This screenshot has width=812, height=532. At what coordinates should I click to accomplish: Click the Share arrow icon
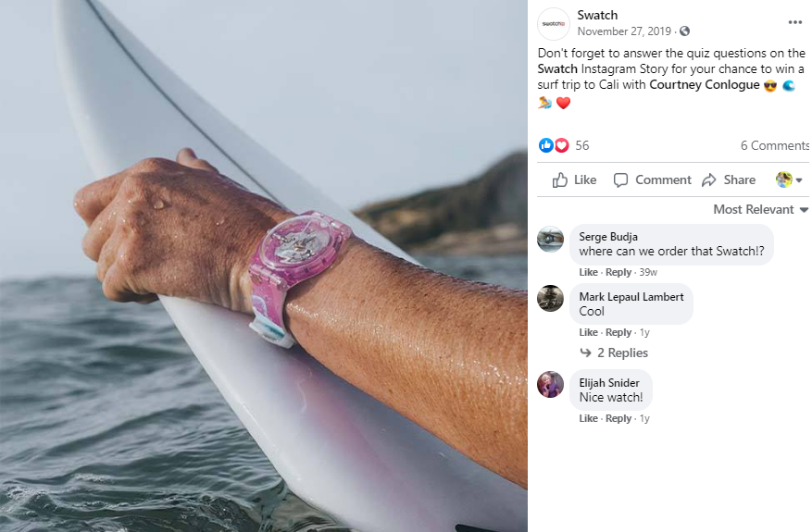[x=709, y=180]
